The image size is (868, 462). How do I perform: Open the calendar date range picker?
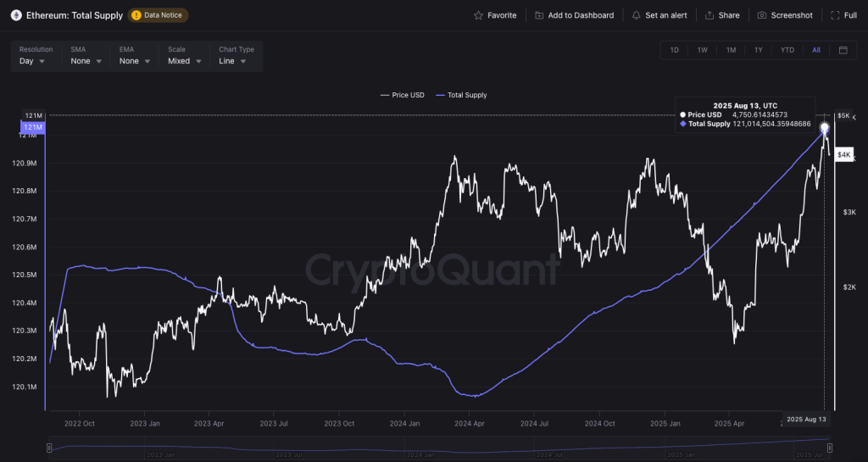(843, 50)
